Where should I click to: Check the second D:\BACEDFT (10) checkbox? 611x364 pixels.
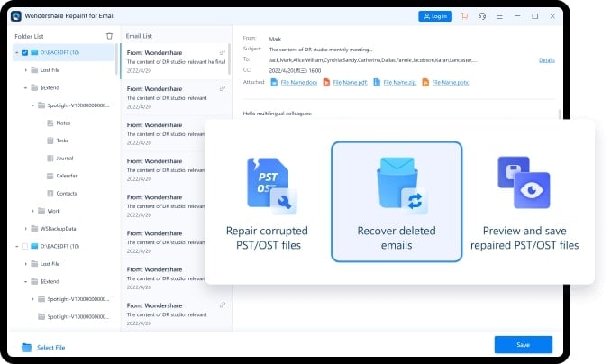pos(24,246)
